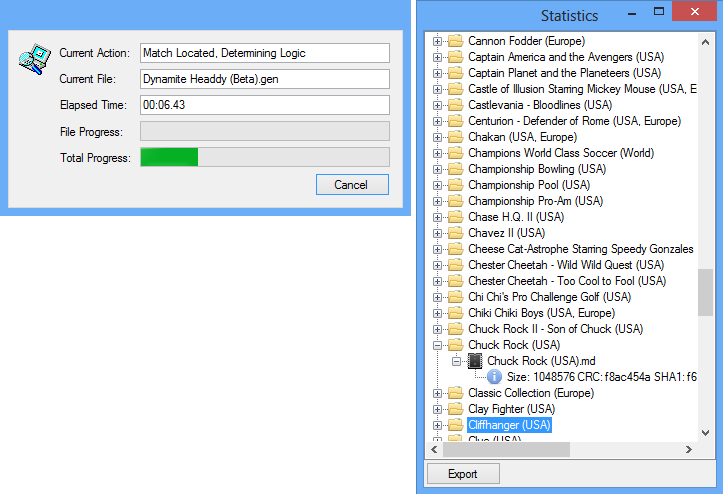Click the Clay Fighter (USA) folder icon
Screen dimensions: 725x495
(x=455, y=409)
